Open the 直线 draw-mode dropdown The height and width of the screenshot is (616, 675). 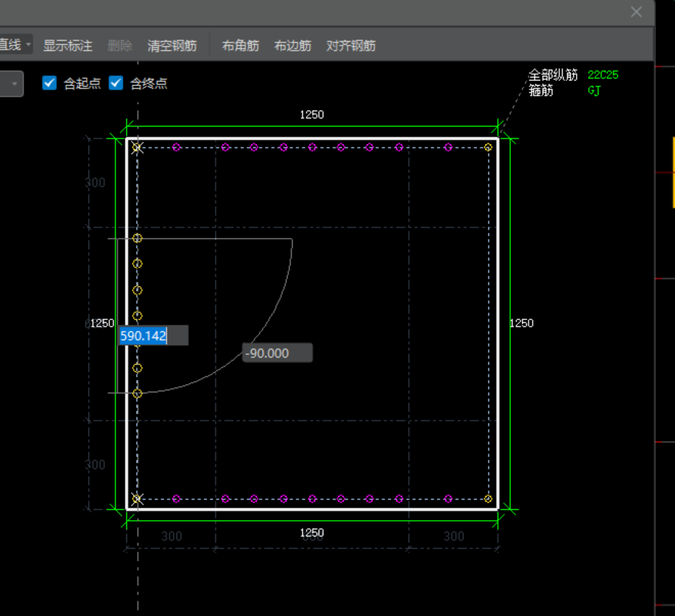point(16,44)
